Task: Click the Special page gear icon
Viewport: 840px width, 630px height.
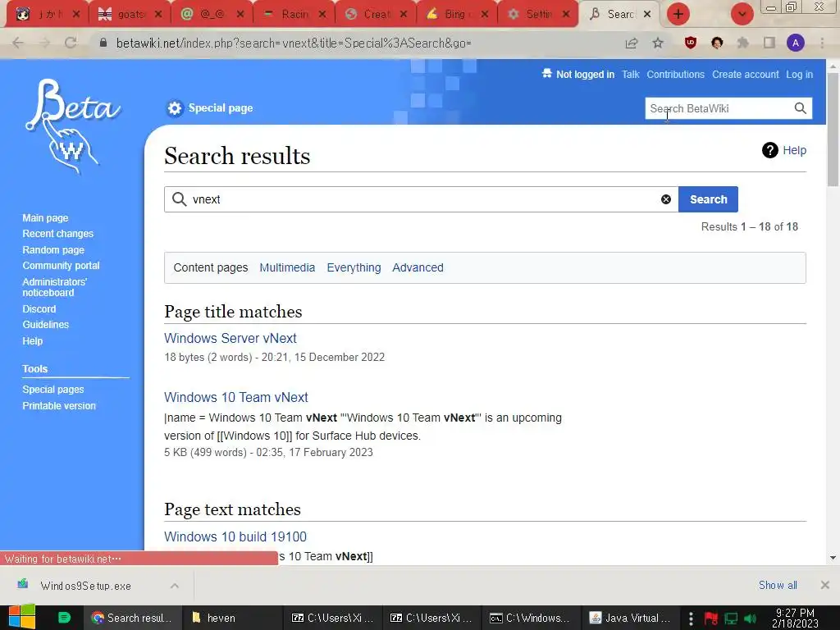Action: 175,108
